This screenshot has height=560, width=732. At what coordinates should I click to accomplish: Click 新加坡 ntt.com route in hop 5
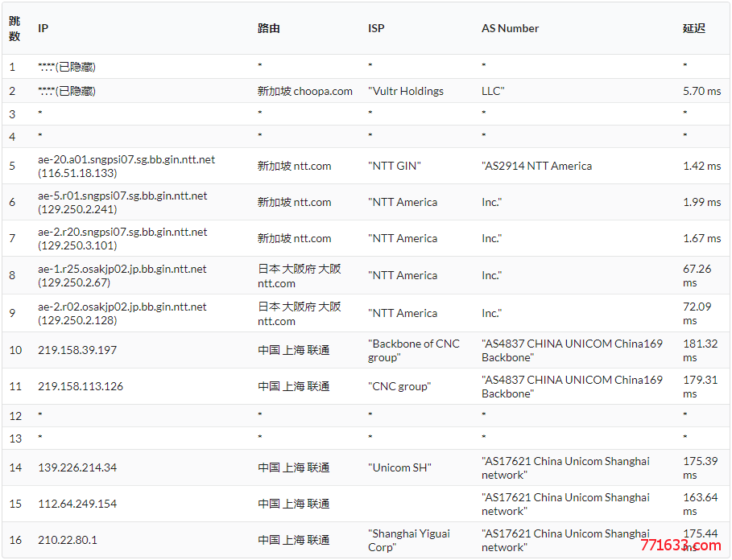pos(294,166)
